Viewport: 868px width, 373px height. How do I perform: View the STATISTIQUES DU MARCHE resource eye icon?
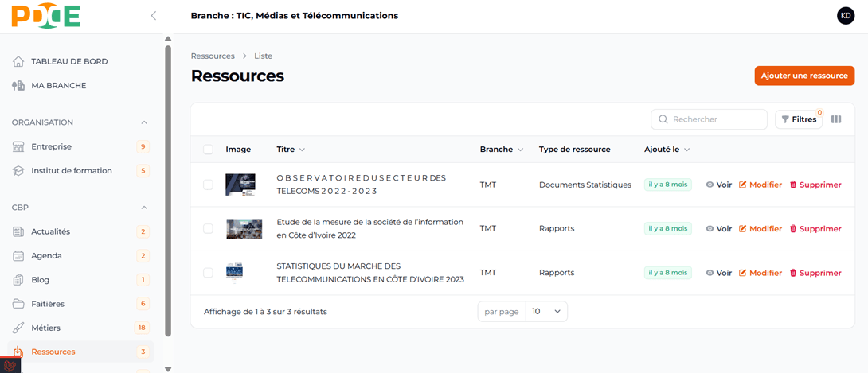click(710, 273)
